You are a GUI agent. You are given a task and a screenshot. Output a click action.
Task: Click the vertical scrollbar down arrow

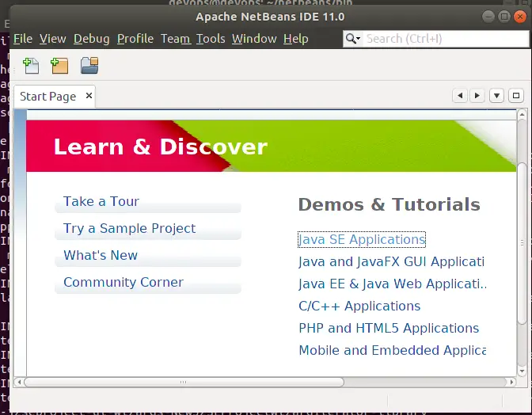point(522,371)
